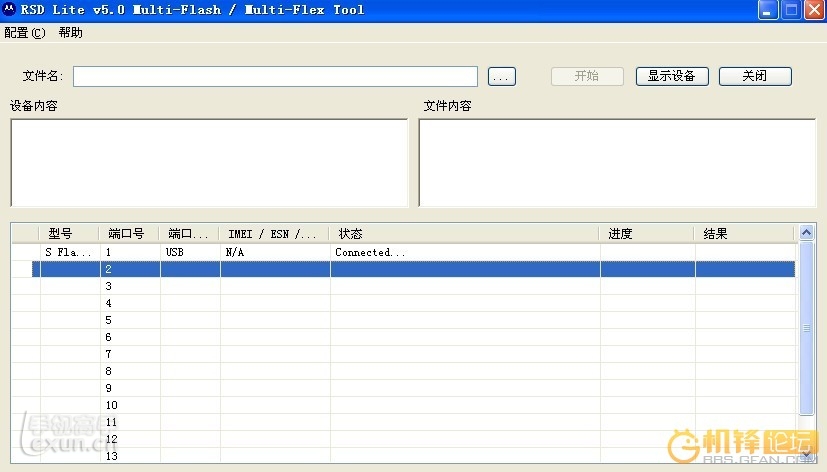The image size is (827, 472).
Task: Click the '...' browse file button
Action: (x=502, y=76)
